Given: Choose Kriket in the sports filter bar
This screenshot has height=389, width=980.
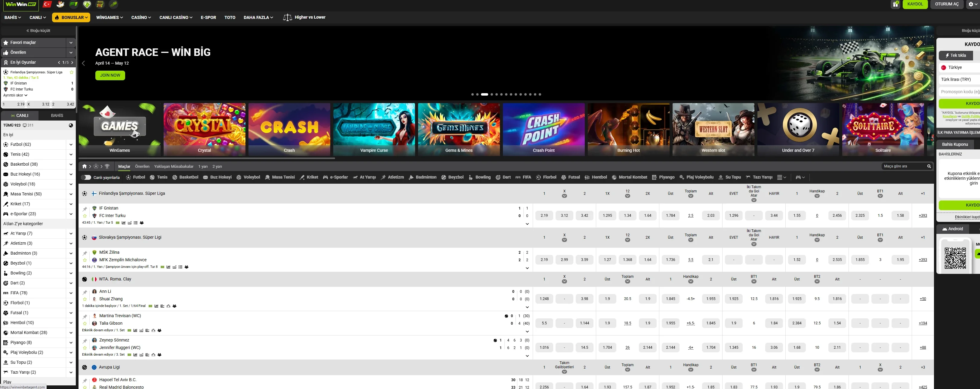Looking at the screenshot, I should pyautogui.click(x=309, y=177).
